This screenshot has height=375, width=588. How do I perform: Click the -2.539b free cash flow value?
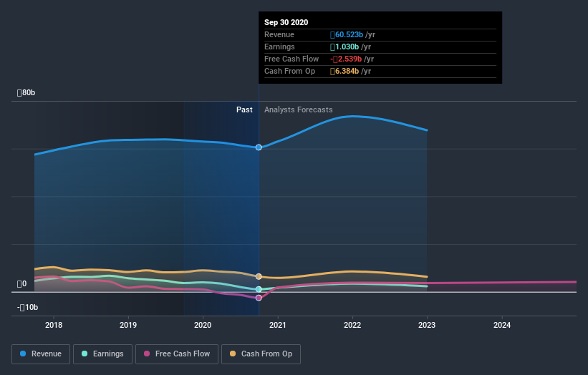(x=346, y=59)
